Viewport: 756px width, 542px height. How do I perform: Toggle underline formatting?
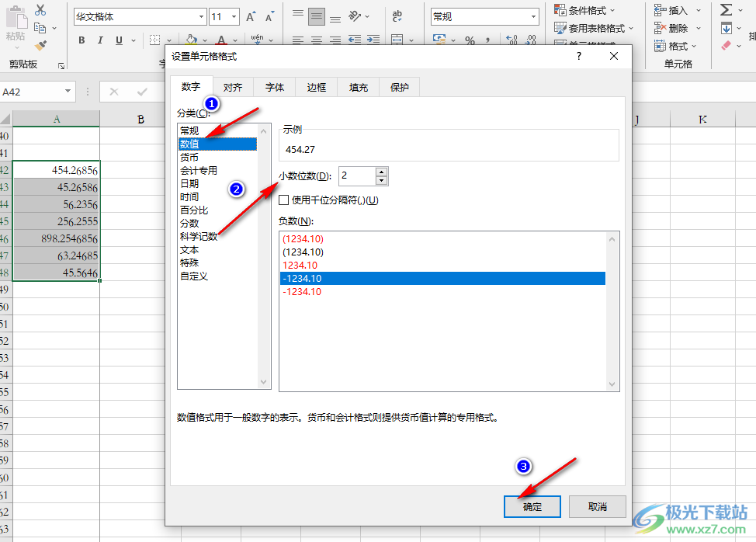click(x=119, y=40)
